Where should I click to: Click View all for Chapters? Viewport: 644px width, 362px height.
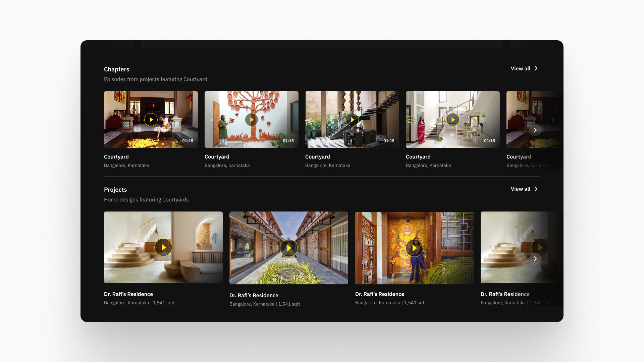[x=520, y=69]
